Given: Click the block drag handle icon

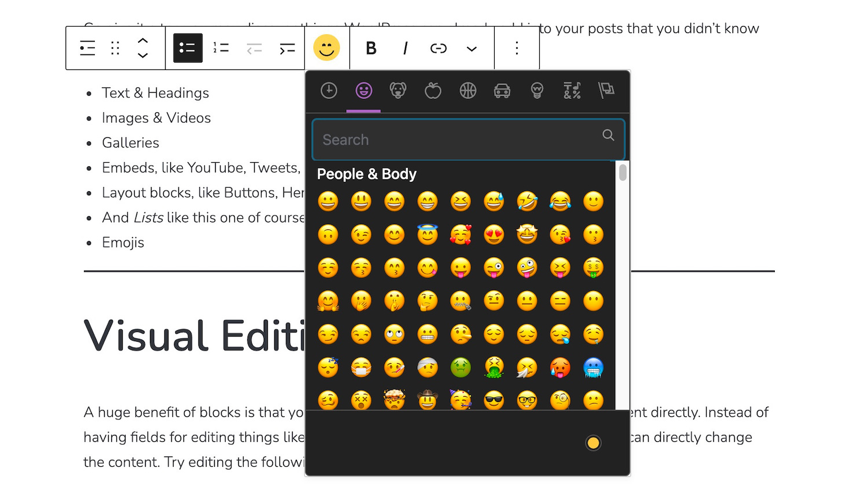Looking at the screenshot, I should tap(115, 48).
